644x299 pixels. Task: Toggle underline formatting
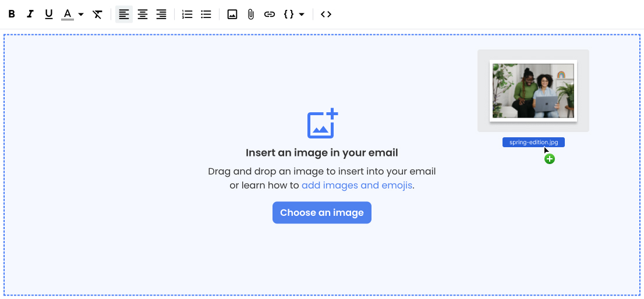49,15
